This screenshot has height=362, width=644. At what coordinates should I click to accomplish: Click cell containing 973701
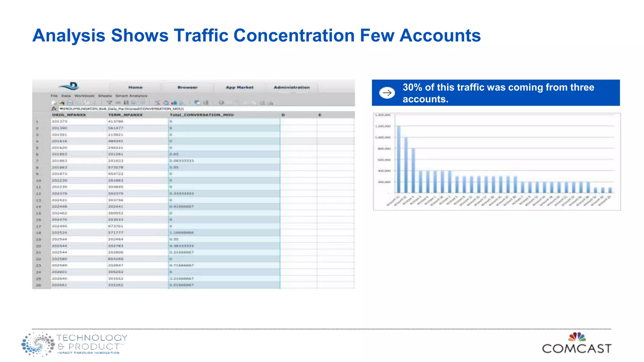click(138, 226)
